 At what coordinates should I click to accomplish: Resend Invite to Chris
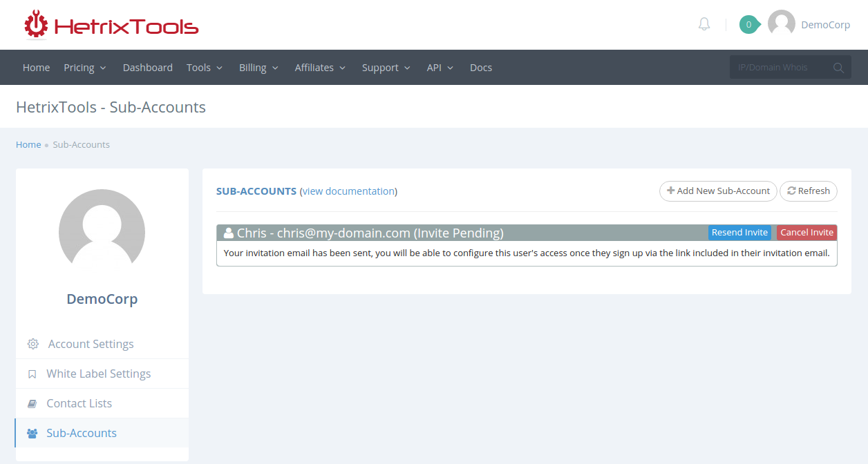(x=739, y=233)
